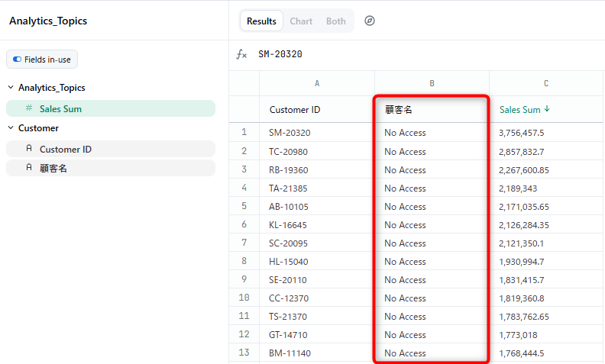605x364 pixels.
Task: Select row number 7
Action: click(x=244, y=243)
